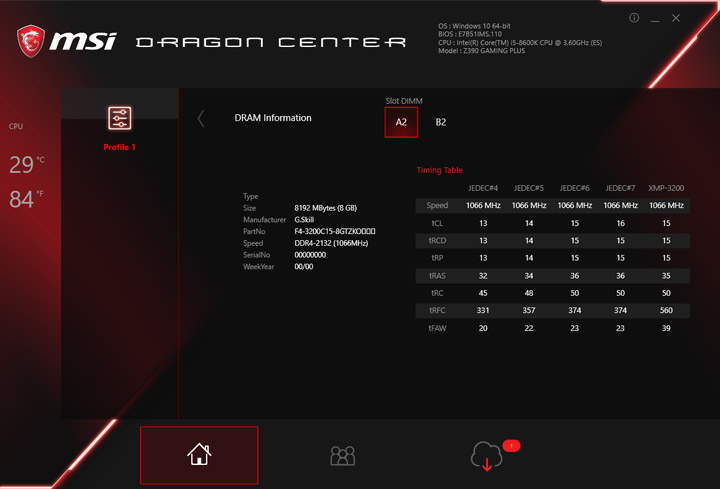
Task: Click the Dragon Center title text
Action: coord(271,43)
